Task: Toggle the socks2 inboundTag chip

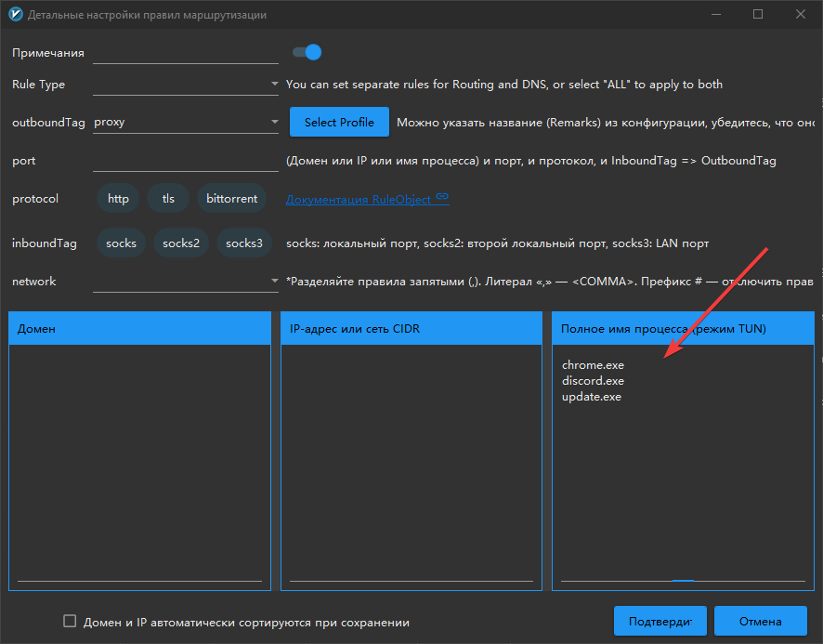Action: pyautogui.click(x=181, y=243)
